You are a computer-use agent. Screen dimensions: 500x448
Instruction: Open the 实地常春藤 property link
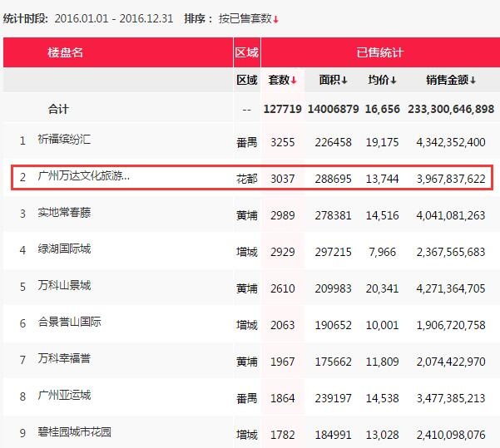pyautogui.click(x=64, y=213)
